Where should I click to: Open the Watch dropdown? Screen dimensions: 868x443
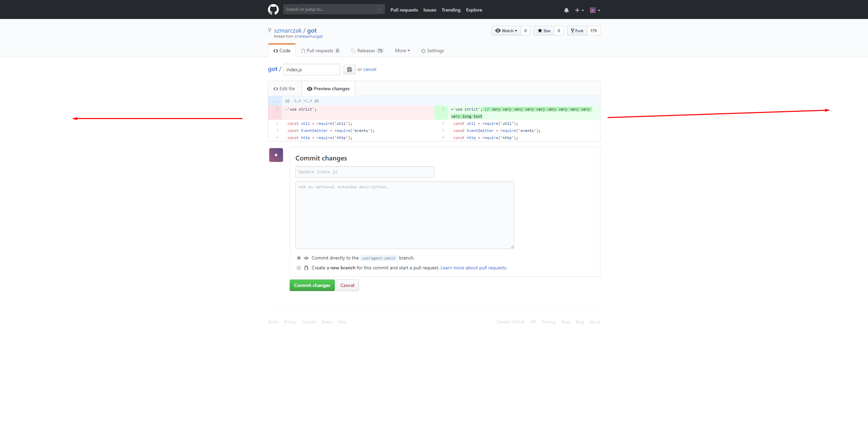[x=506, y=31]
